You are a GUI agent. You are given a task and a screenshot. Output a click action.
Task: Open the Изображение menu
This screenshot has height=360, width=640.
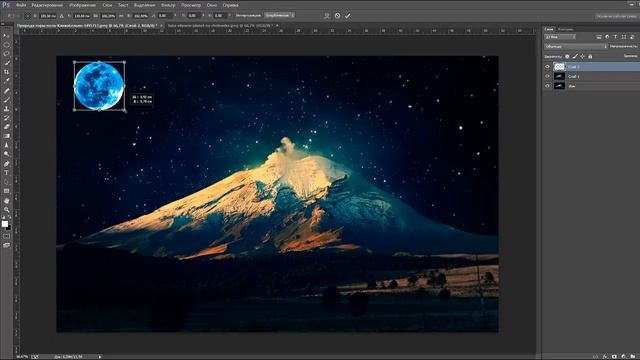tap(82, 5)
